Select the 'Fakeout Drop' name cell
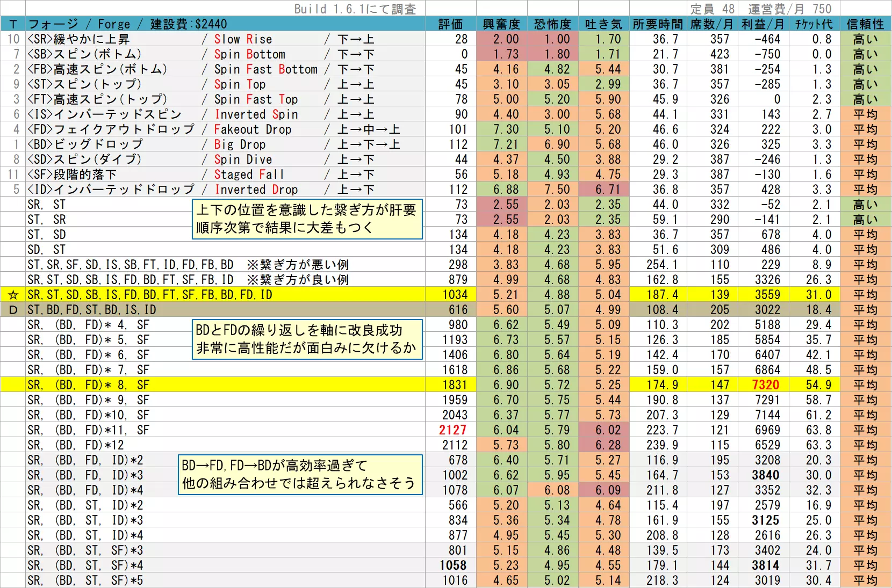The height and width of the screenshot is (588, 892). [253, 129]
